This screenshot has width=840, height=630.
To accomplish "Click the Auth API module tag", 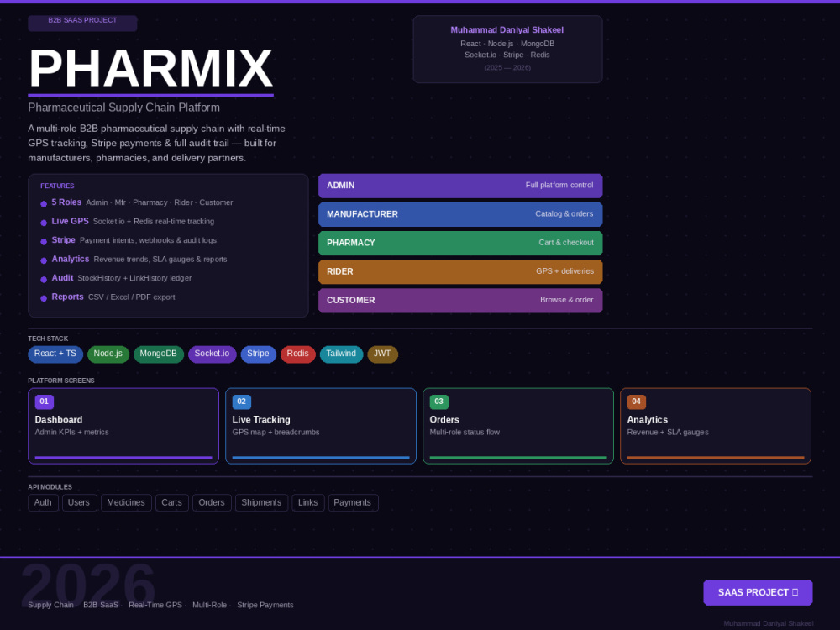I will coord(43,502).
